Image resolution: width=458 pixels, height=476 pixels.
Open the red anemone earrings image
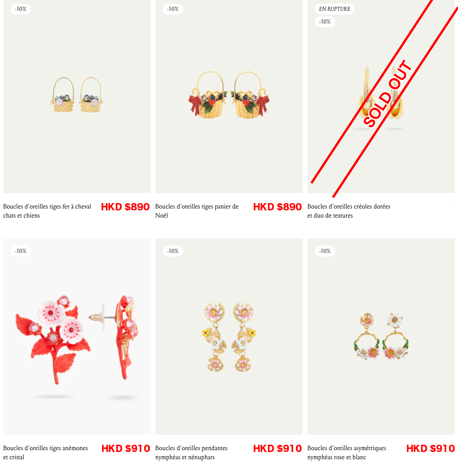(77, 336)
